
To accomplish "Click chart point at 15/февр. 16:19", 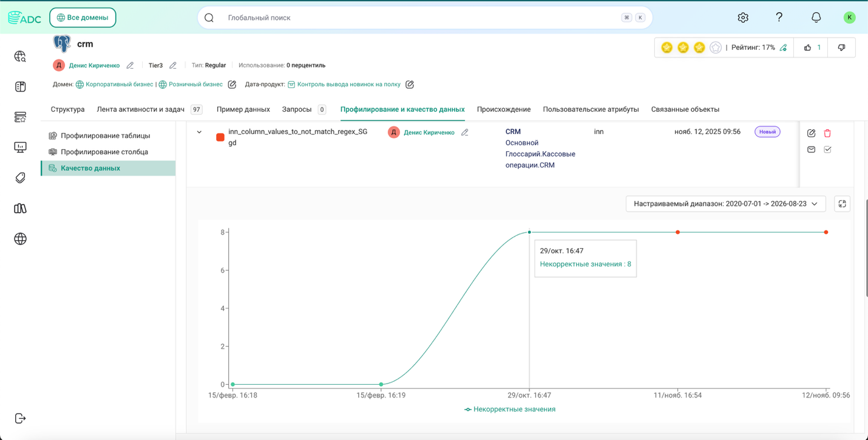I will pos(381,384).
